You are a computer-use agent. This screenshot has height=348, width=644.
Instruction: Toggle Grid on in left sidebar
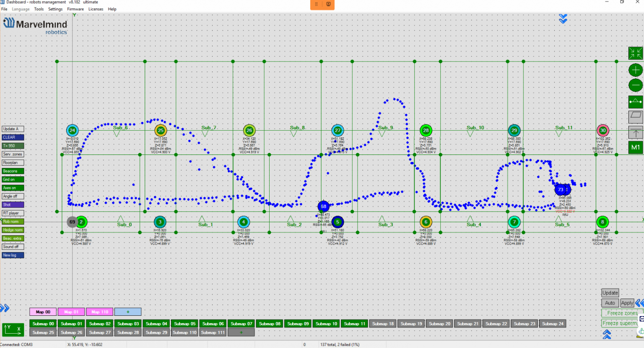click(x=13, y=179)
